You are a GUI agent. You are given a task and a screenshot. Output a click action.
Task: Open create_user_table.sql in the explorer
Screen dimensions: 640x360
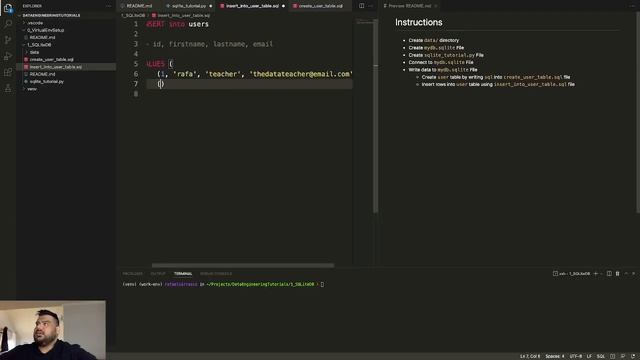click(x=51, y=60)
